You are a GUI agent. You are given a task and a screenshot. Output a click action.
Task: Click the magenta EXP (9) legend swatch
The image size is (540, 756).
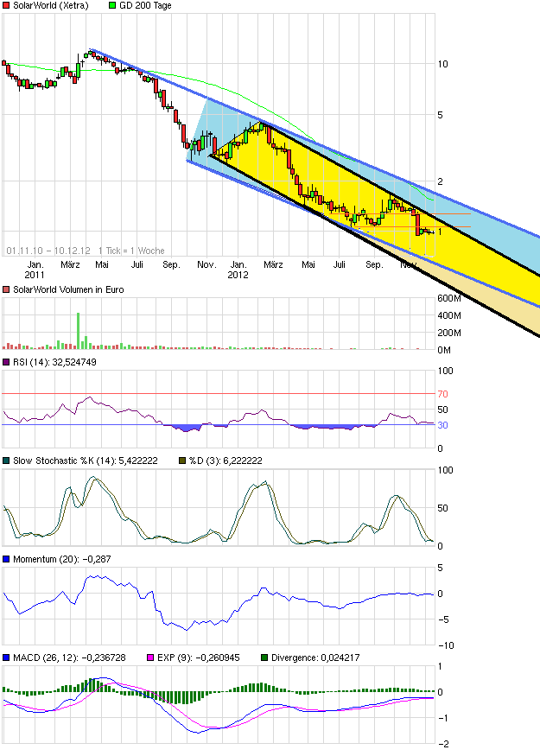coord(150,658)
